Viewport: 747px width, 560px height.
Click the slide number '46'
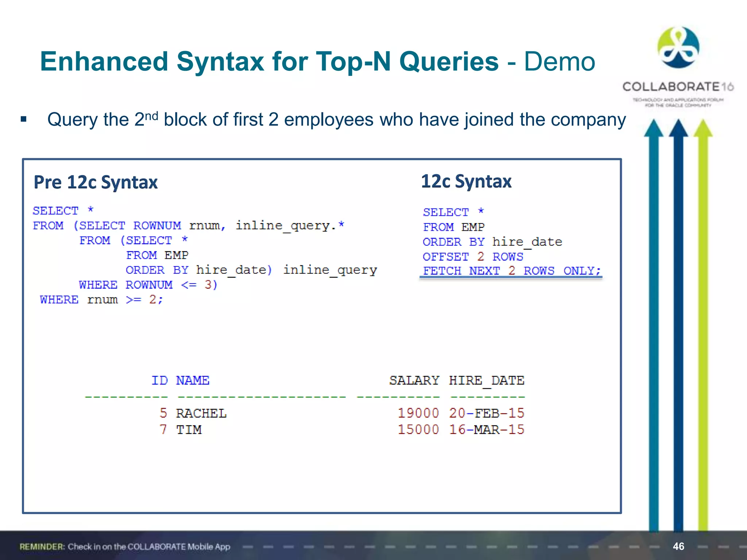[678, 546]
